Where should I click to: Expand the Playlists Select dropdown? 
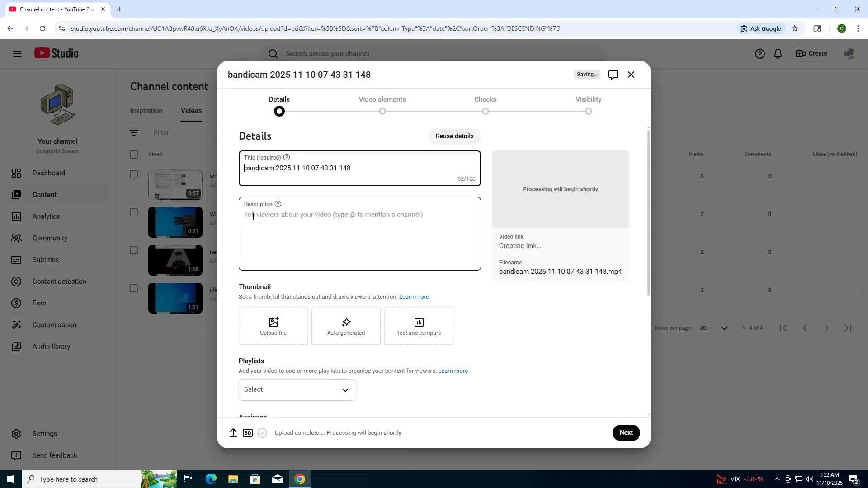coord(297,390)
